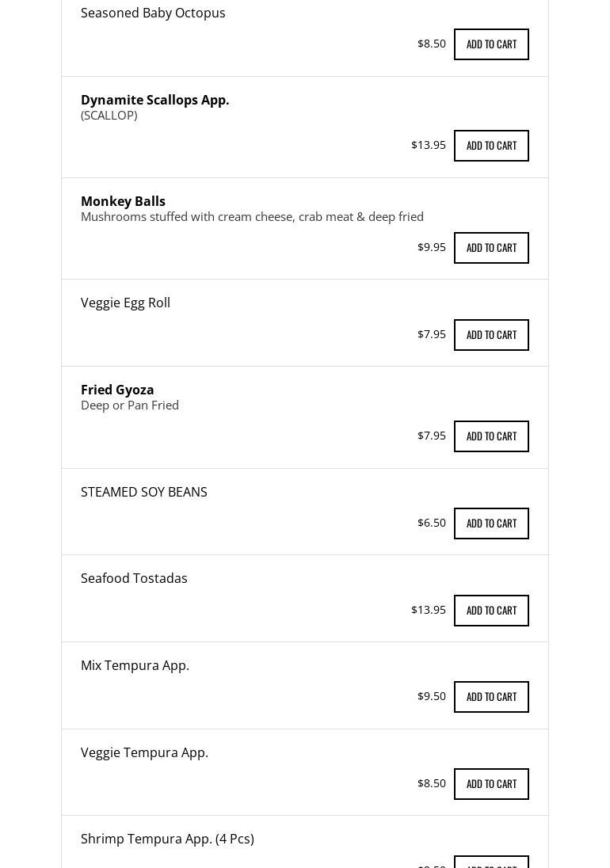Click the Fried Gyoza item name

117,390
